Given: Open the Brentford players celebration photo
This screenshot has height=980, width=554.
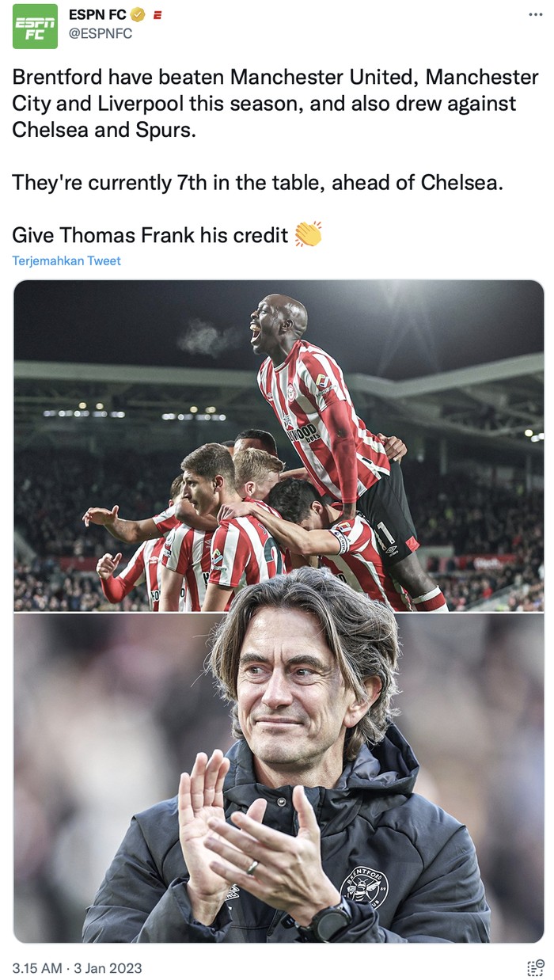Looking at the screenshot, I should pyautogui.click(x=279, y=446).
